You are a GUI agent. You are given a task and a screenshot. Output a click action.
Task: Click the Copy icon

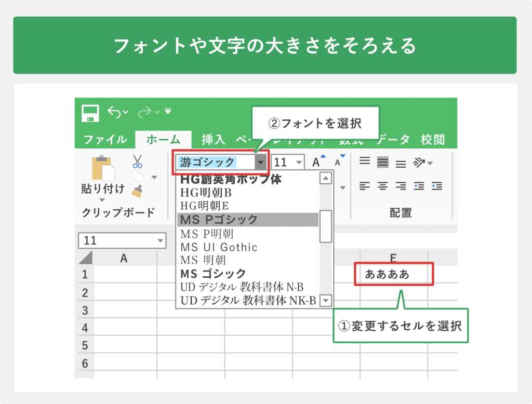(137, 177)
